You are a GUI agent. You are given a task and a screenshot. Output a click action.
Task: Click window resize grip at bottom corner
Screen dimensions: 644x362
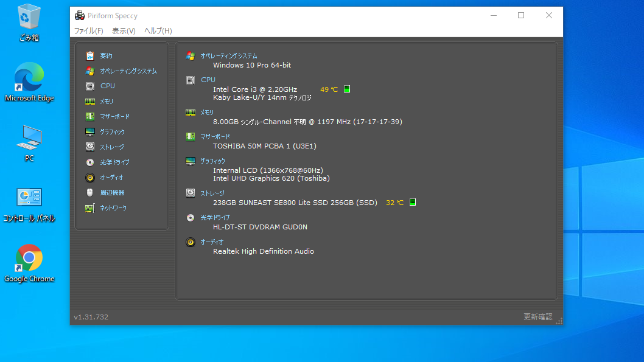coord(559,321)
